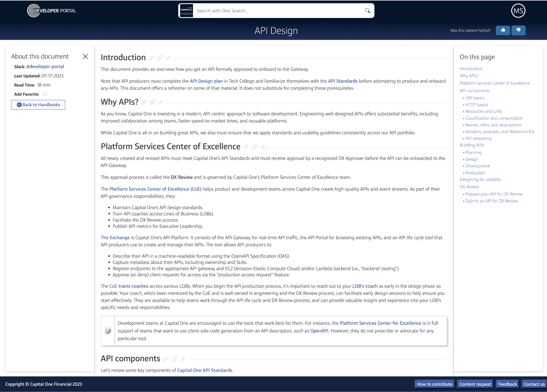547x392 pixels.
Task: Click the OneSearch logo in search bar
Action: pyautogui.click(x=186, y=11)
